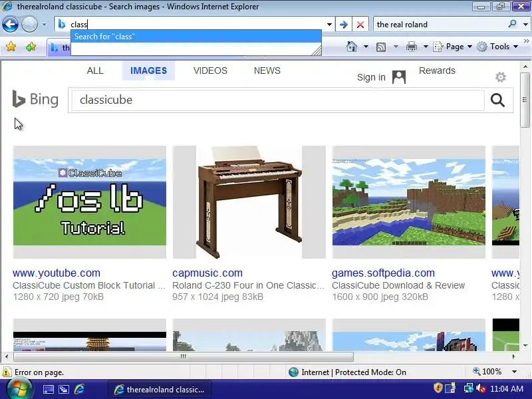The width and height of the screenshot is (532, 399).
Task: Open the Page menu
Action: (x=453, y=47)
